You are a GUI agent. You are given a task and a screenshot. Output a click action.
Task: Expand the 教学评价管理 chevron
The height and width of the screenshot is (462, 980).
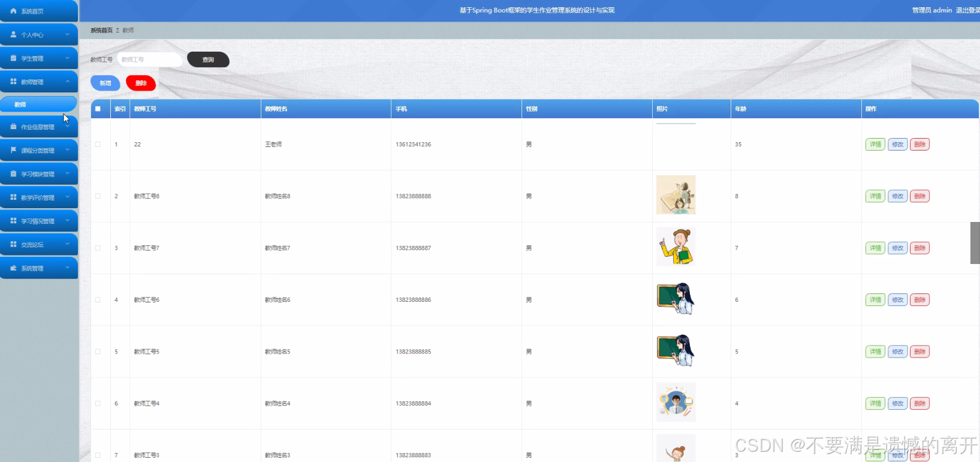pyautogui.click(x=67, y=197)
